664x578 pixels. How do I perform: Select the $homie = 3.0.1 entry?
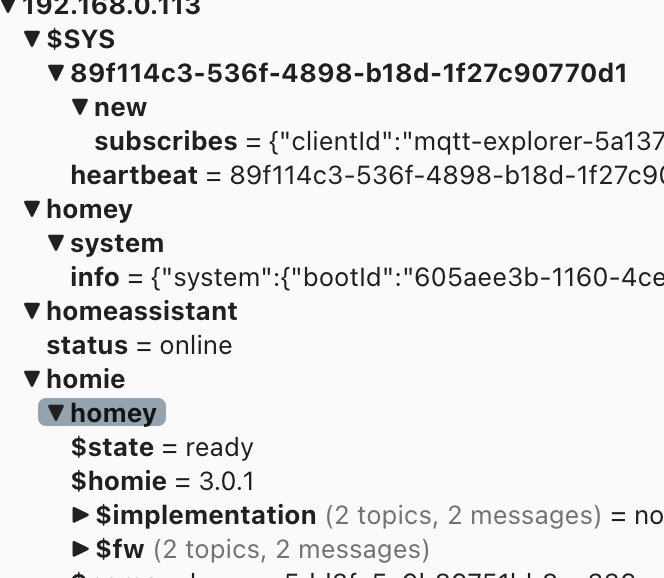point(163,481)
